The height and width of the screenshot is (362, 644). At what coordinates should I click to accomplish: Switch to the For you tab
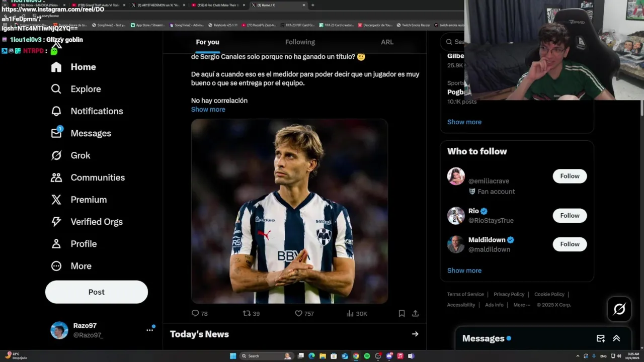207,42
